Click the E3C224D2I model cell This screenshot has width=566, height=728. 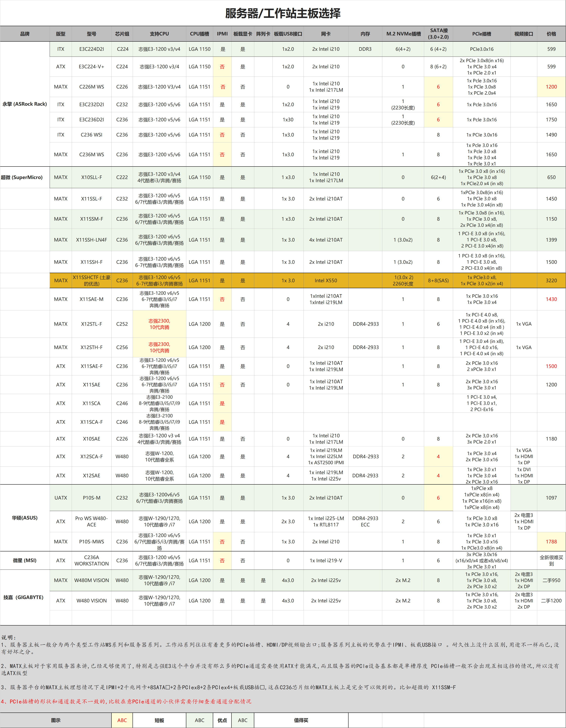pyautogui.click(x=91, y=49)
